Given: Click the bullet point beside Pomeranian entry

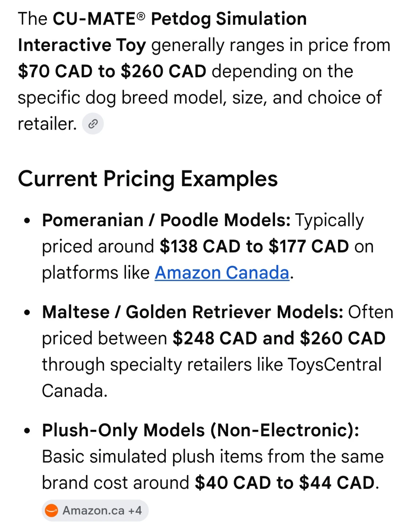Looking at the screenshot, I should (27, 221).
